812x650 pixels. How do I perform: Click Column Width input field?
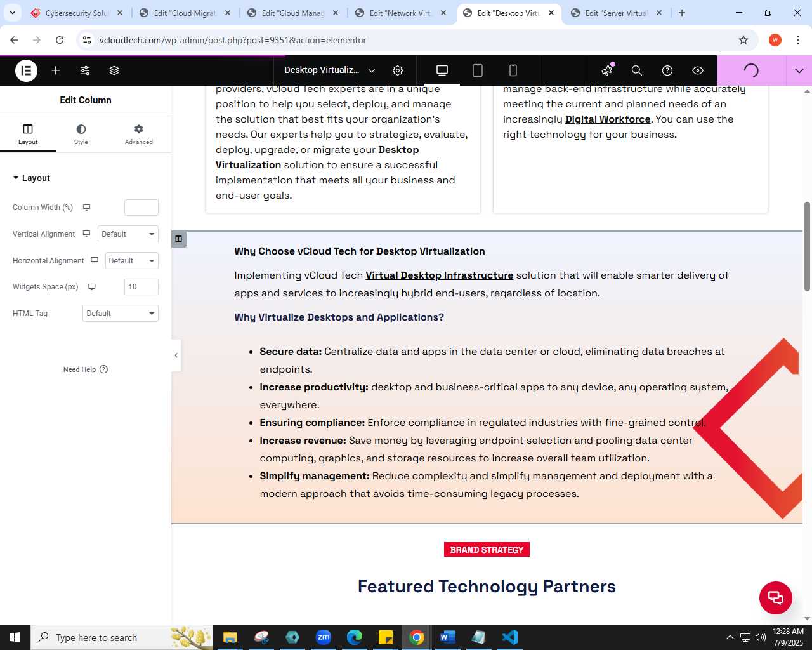141,208
